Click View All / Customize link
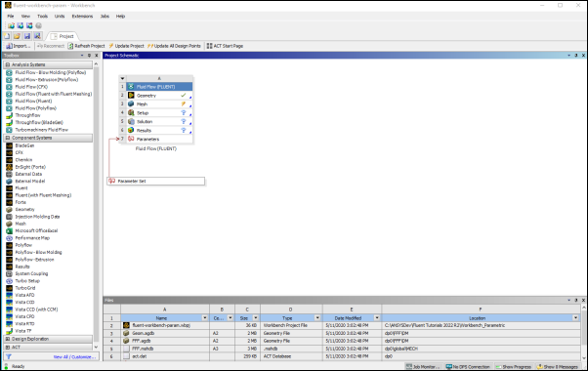This screenshot has height=371, width=588. [x=74, y=357]
